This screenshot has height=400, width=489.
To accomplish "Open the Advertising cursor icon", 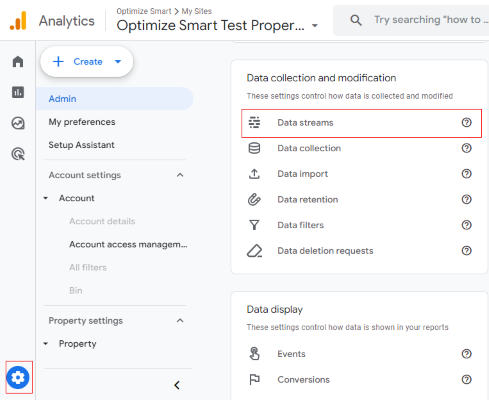I will (18, 154).
